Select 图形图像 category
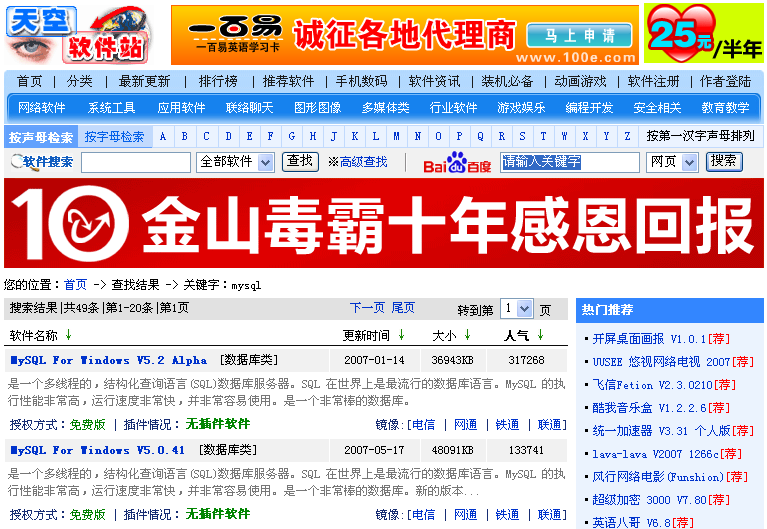Viewport: 767px width, 529px height. (x=317, y=108)
